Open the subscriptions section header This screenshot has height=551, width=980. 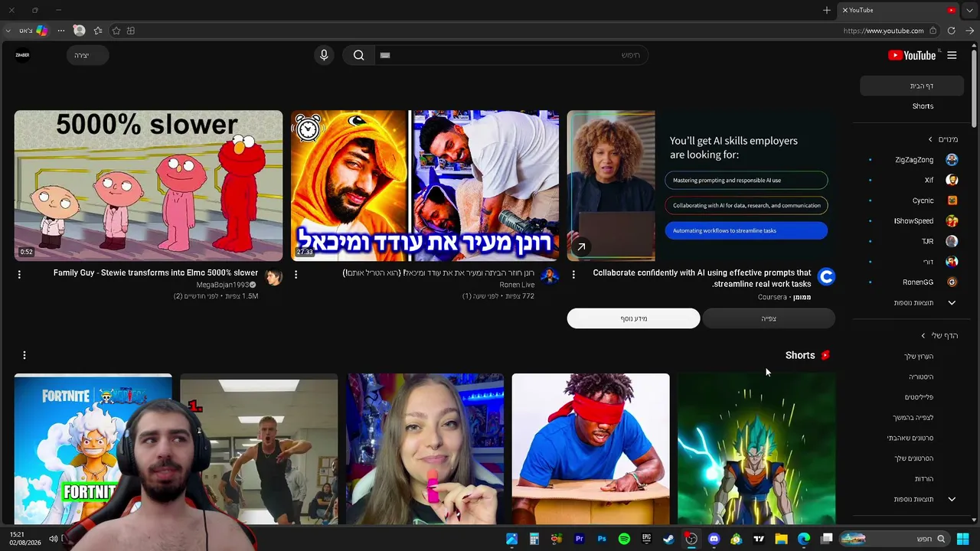pyautogui.click(x=942, y=139)
